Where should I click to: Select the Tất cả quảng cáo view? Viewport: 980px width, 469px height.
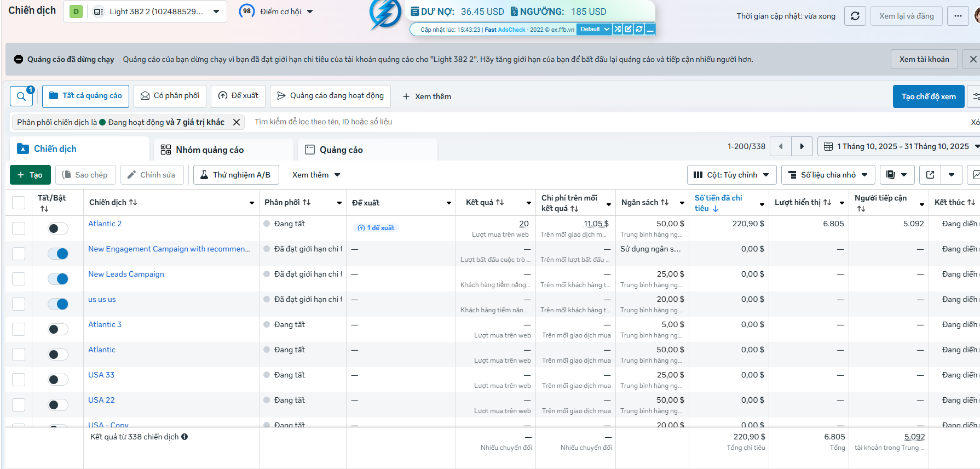[x=86, y=96]
